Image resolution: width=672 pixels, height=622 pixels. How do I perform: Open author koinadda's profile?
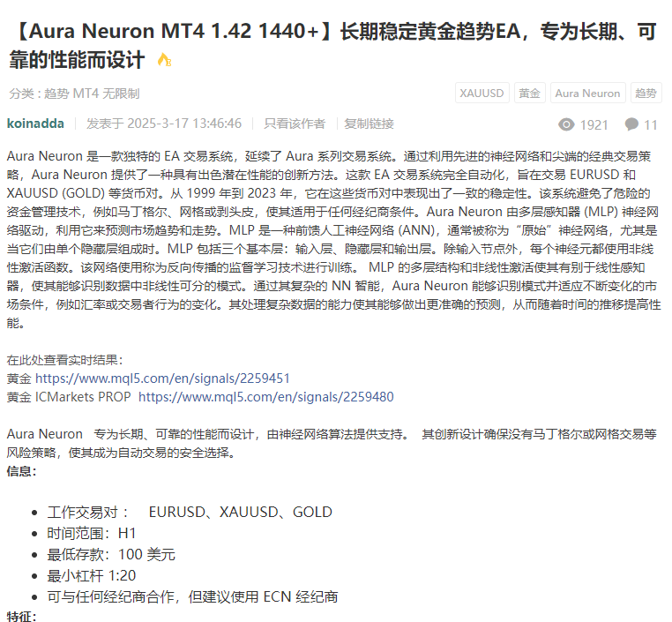35,124
